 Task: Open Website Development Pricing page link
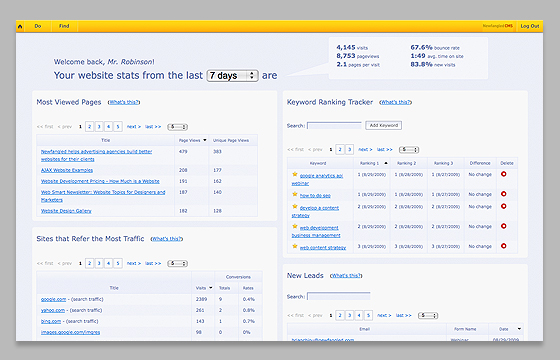100,181
